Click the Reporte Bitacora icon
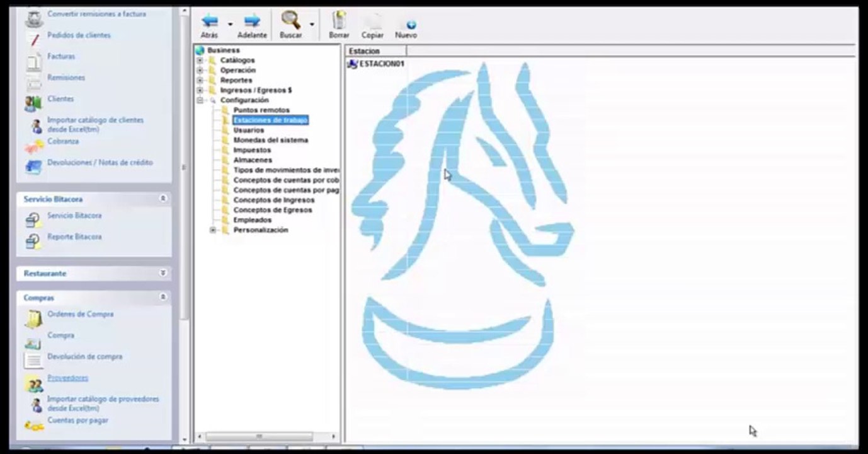The width and height of the screenshot is (868, 454). (x=33, y=241)
